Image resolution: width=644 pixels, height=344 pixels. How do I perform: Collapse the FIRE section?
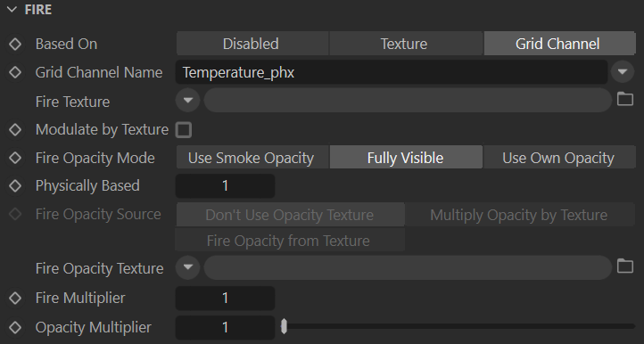[x=12, y=10]
